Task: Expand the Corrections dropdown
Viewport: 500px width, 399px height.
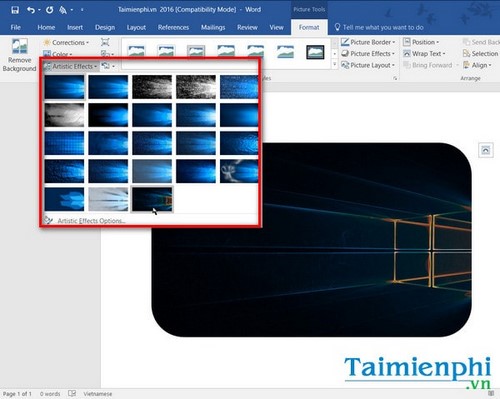Action: point(66,42)
